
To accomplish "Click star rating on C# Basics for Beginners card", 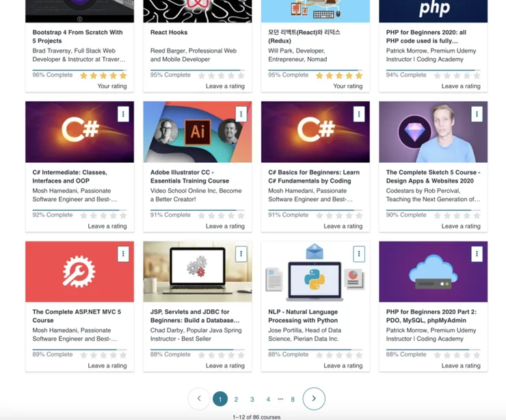I will [339, 215].
